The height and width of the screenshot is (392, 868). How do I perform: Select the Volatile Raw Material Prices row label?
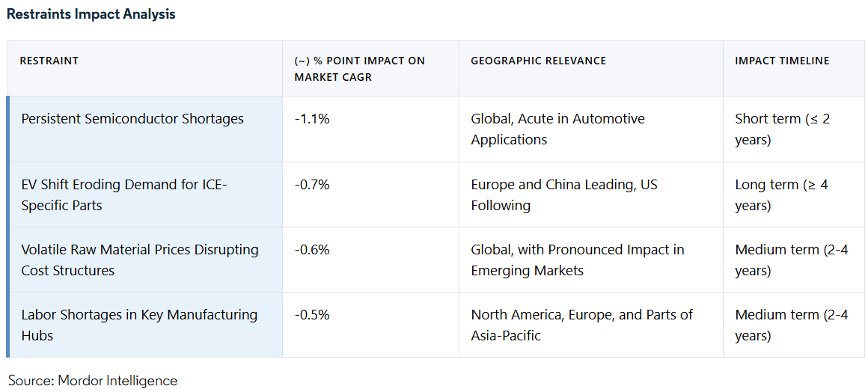pyautogui.click(x=140, y=260)
